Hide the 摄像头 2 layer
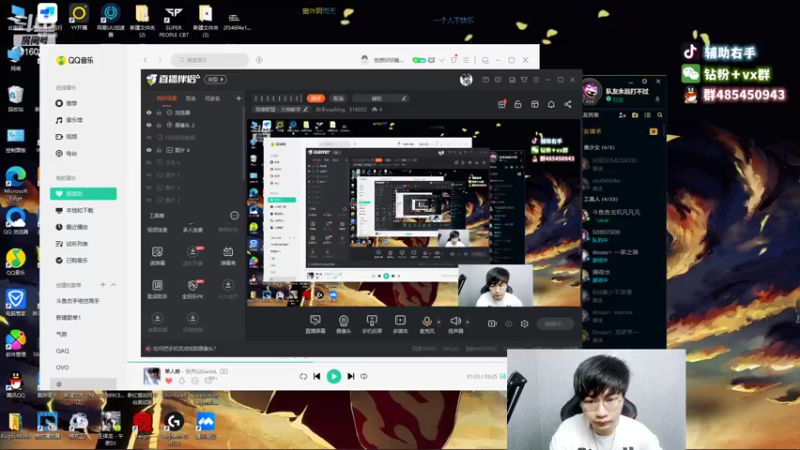Screen dimensions: 800x450 pyautogui.click(x=149, y=125)
